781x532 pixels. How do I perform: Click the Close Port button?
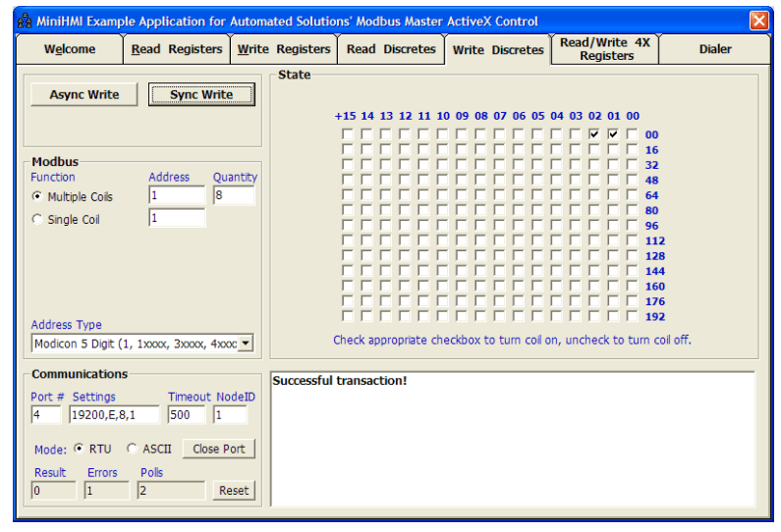pos(219,449)
